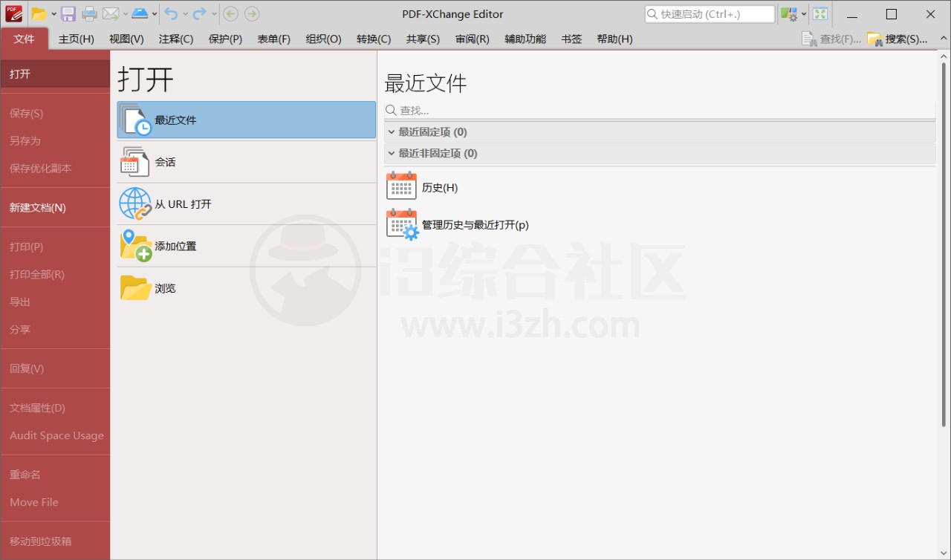This screenshot has width=951, height=560.
Task: Collapse the 最近非固定项 (0) section
Action: coord(660,153)
